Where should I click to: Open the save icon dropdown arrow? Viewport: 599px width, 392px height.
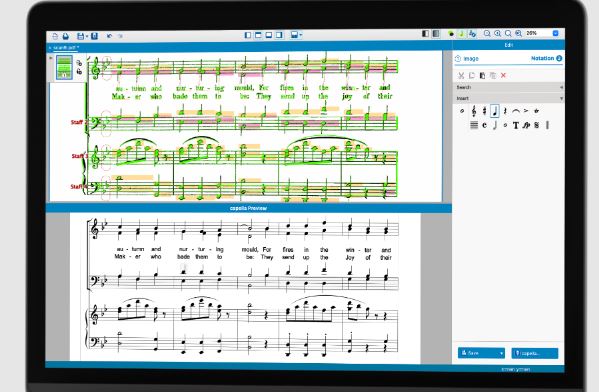point(87,37)
